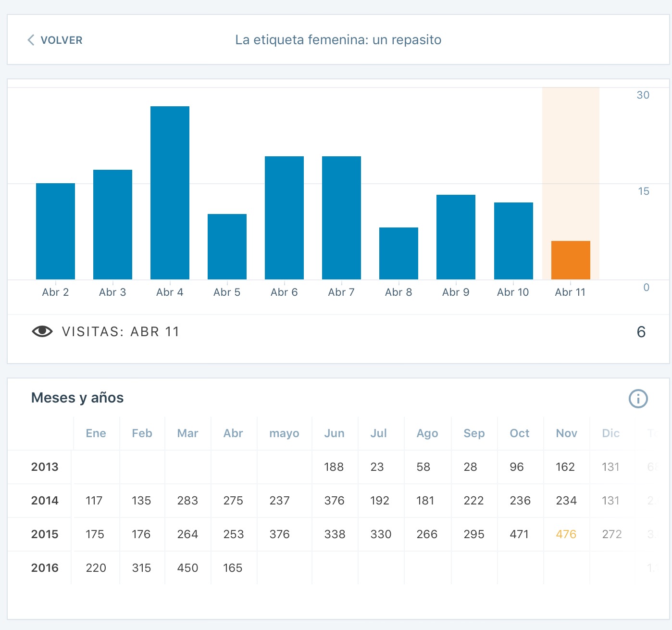Click the 'Abr 4' axis label
The width and height of the screenshot is (672, 630).
170,292
